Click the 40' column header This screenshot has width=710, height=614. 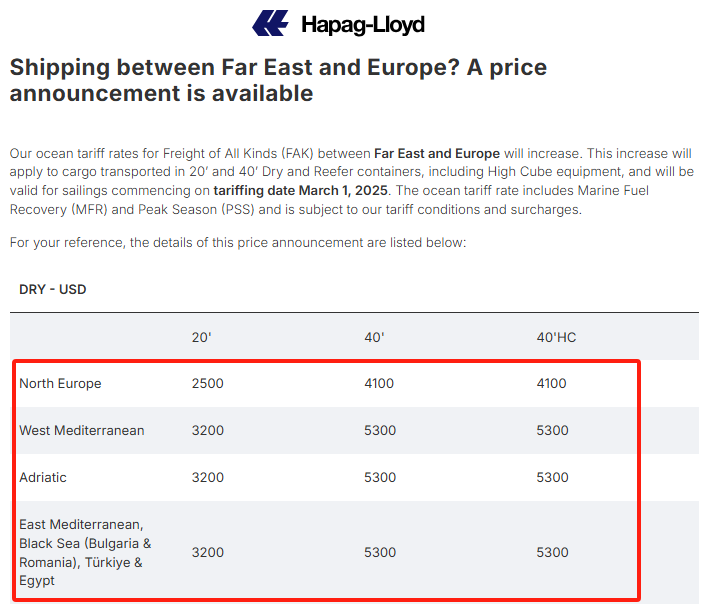click(x=374, y=337)
